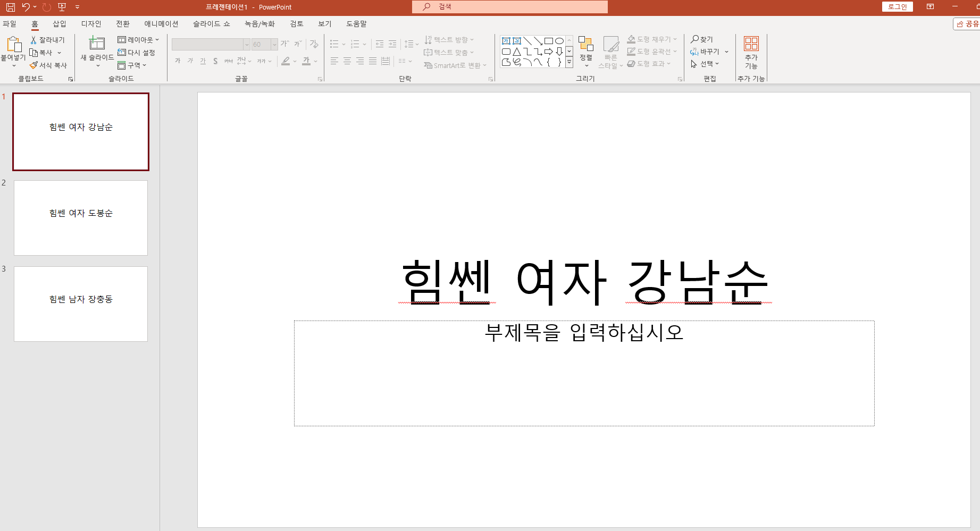980x531 pixels.
Task: Toggle italic formatting
Action: 190,61
